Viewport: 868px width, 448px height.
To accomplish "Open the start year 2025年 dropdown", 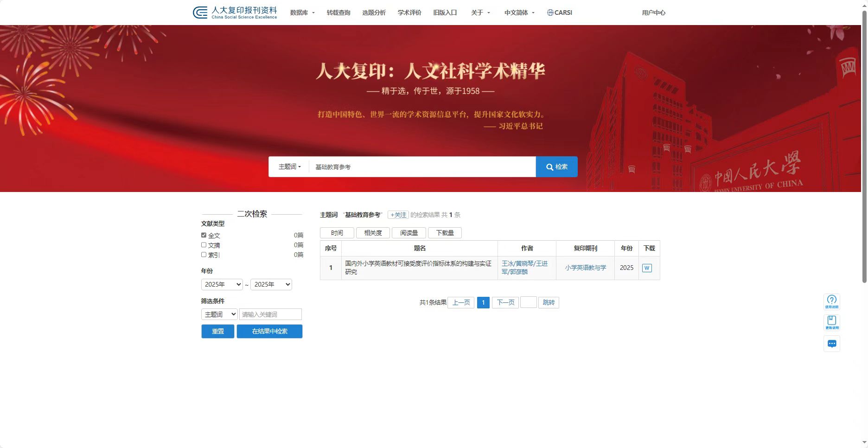I will (222, 284).
